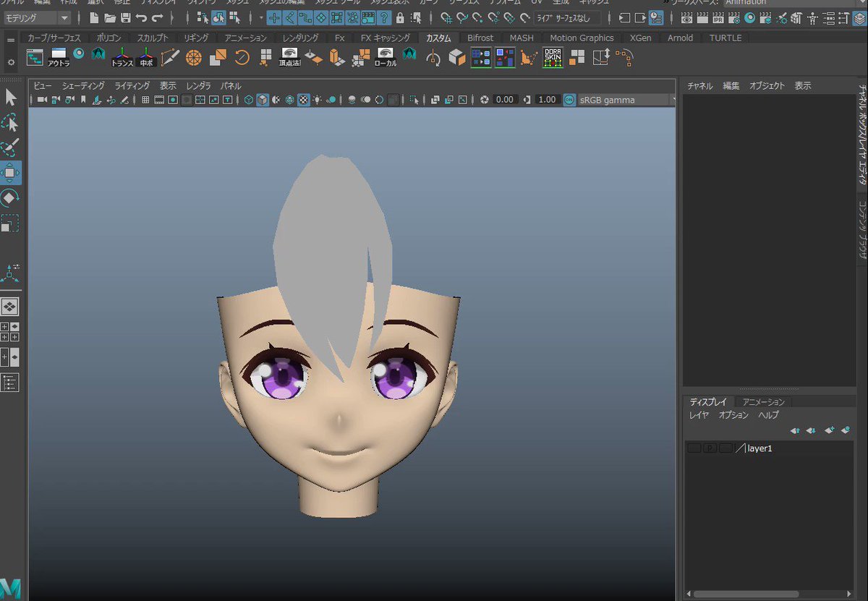Click the polygon cube shelf icon
The image size is (868, 601).
point(457,57)
